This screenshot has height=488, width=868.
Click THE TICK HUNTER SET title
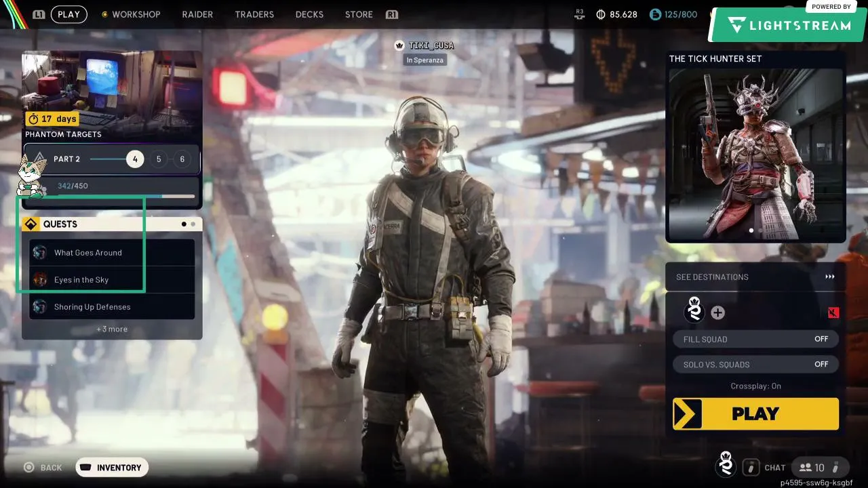(715, 58)
